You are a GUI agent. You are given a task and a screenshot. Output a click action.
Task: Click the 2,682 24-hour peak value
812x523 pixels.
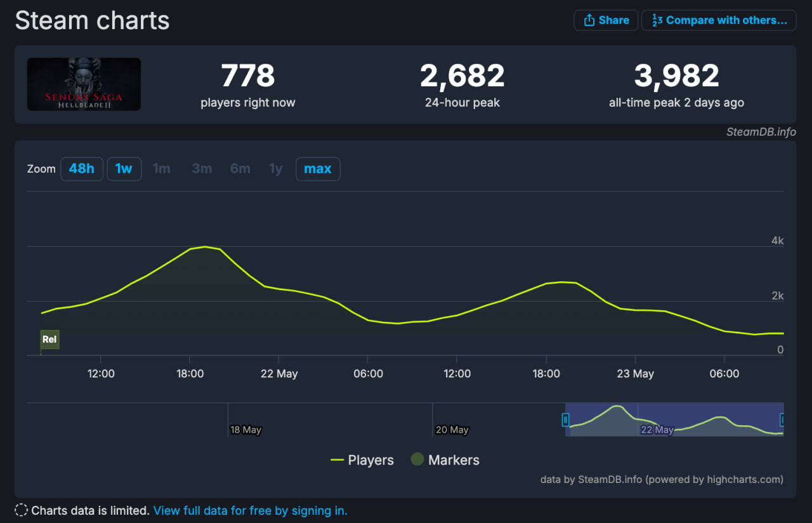tap(462, 76)
